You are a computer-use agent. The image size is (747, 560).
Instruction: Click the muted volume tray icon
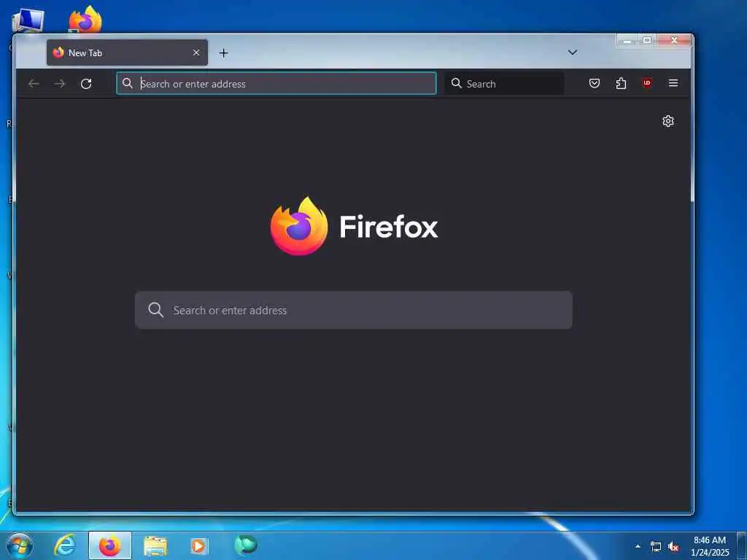point(673,547)
